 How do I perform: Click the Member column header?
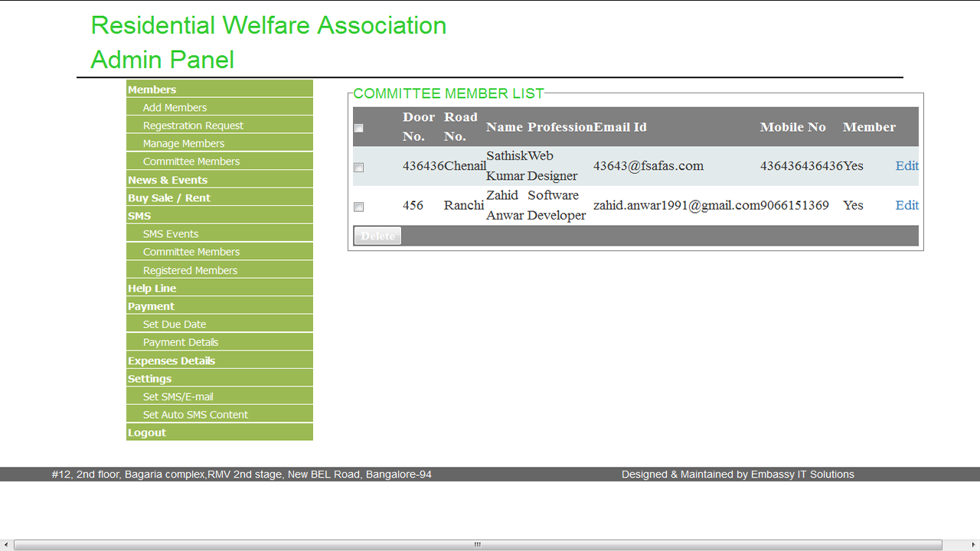coord(869,127)
